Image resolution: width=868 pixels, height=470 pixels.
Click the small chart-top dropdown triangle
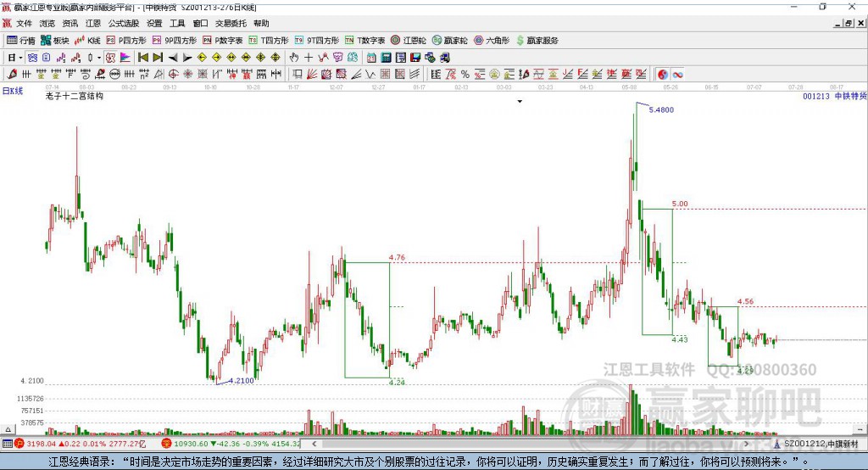point(520,102)
